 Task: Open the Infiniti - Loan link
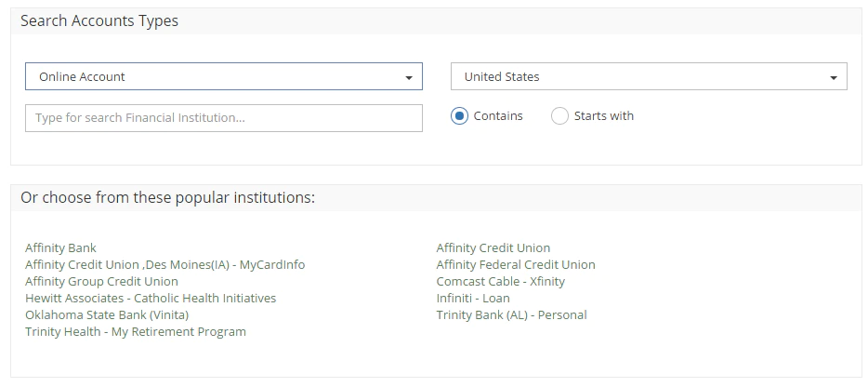473,298
